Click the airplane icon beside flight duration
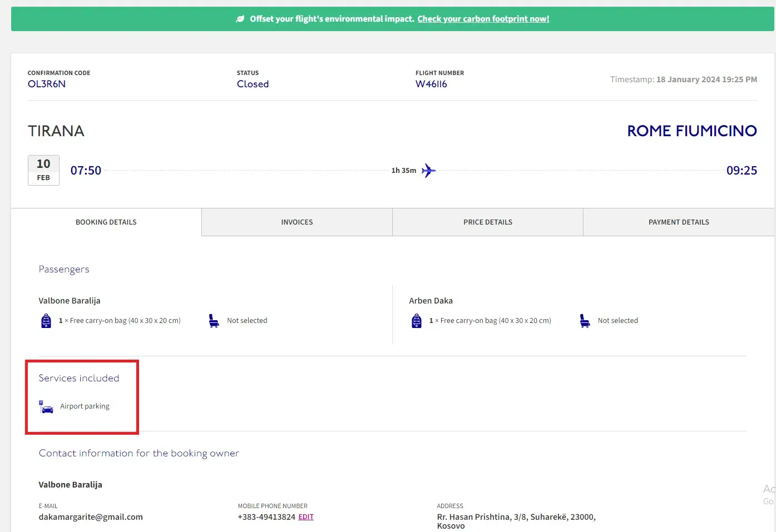Screen dimensions: 776x532 coord(428,171)
